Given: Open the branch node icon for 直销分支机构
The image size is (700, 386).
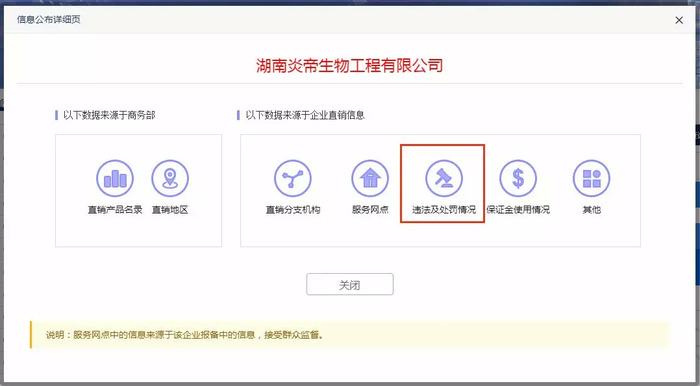Looking at the screenshot, I should pyautogui.click(x=293, y=178).
